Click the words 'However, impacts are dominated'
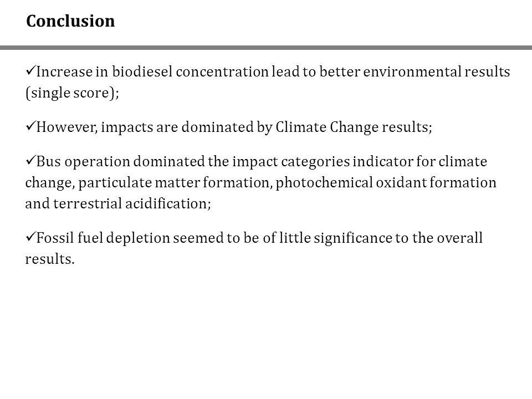 coord(145,127)
